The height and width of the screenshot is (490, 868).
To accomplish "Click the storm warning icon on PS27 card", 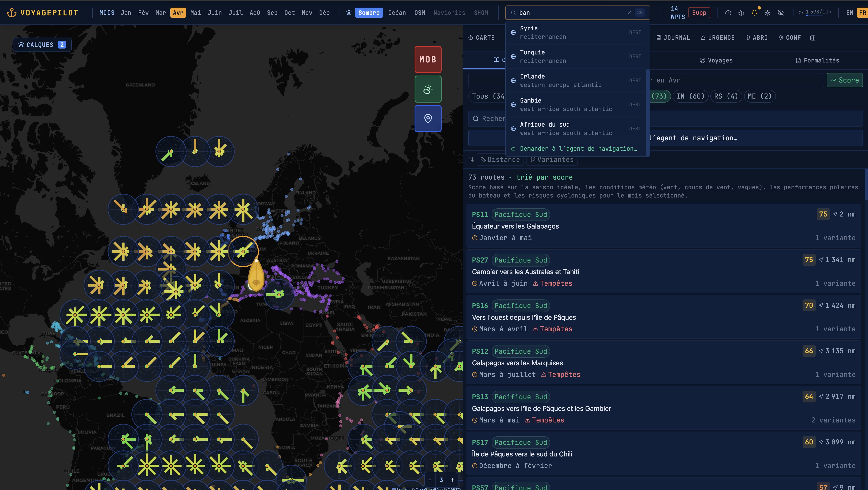I will coord(535,284).
